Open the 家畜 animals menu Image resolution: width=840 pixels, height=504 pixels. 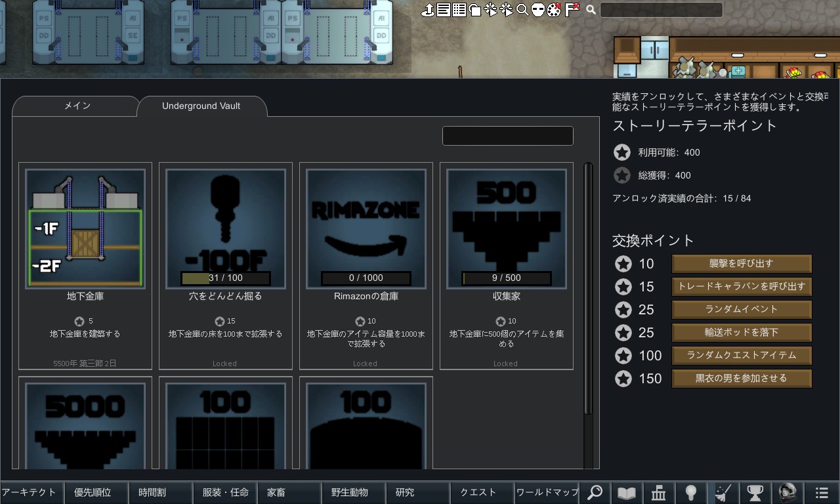click(289, 492)
